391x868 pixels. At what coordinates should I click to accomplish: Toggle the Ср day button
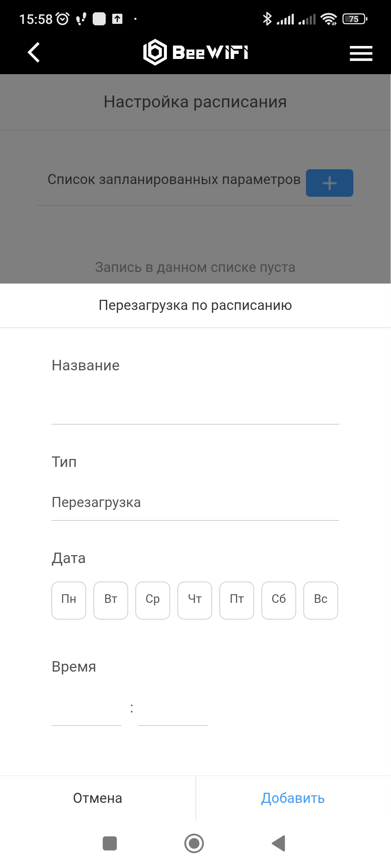tap(153, 600)
